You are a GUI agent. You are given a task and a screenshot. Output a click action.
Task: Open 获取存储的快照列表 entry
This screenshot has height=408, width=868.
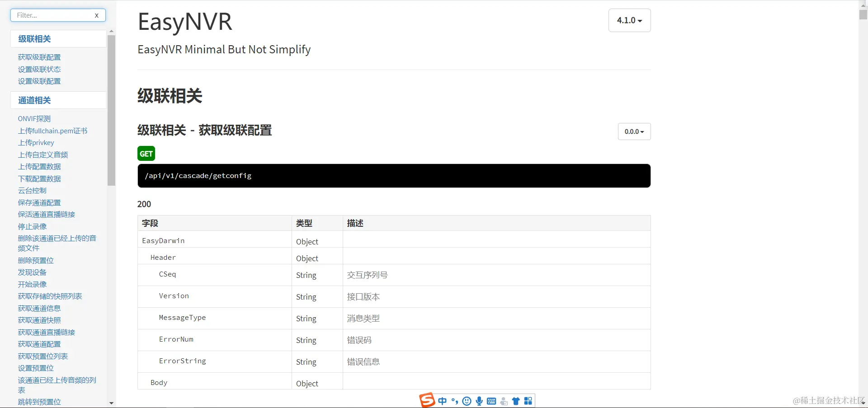50,296
